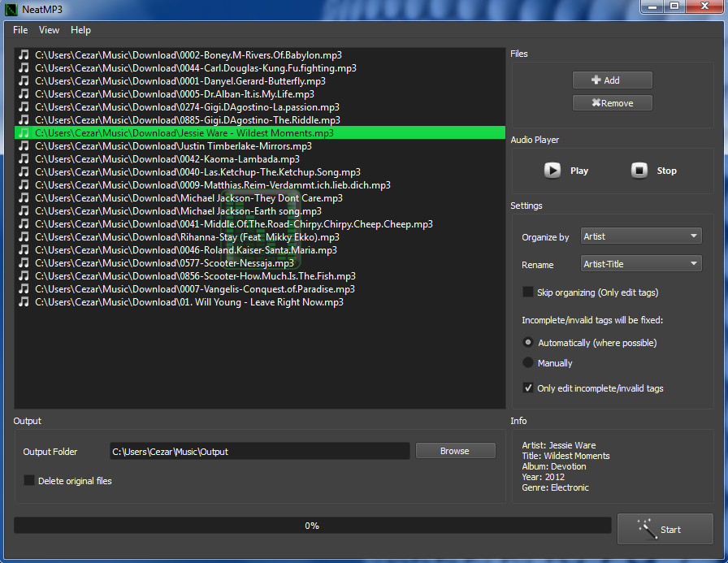The image size is (728, 563).
Task: Select Automatically (where possible) radio button
Action: click(x=528, y=343)
